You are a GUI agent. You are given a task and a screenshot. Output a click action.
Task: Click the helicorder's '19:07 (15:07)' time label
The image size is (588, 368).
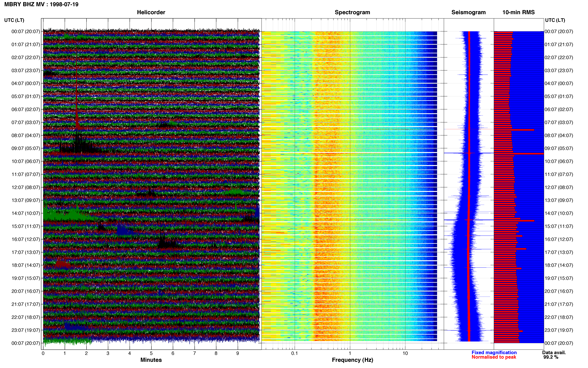pyautogui.click(x=26, y=278)
